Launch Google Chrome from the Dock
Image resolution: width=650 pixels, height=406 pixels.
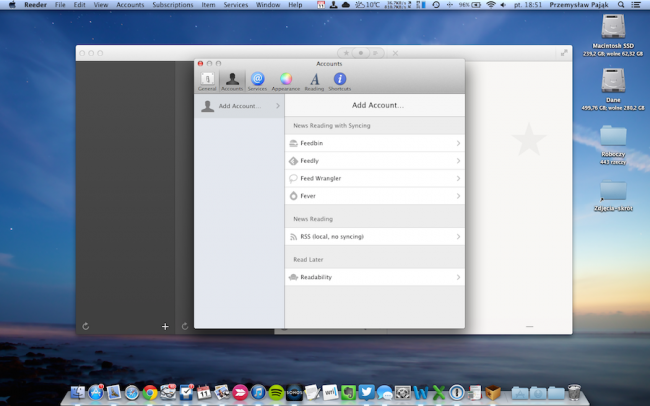pyautogui.click(x=150, y=392)
